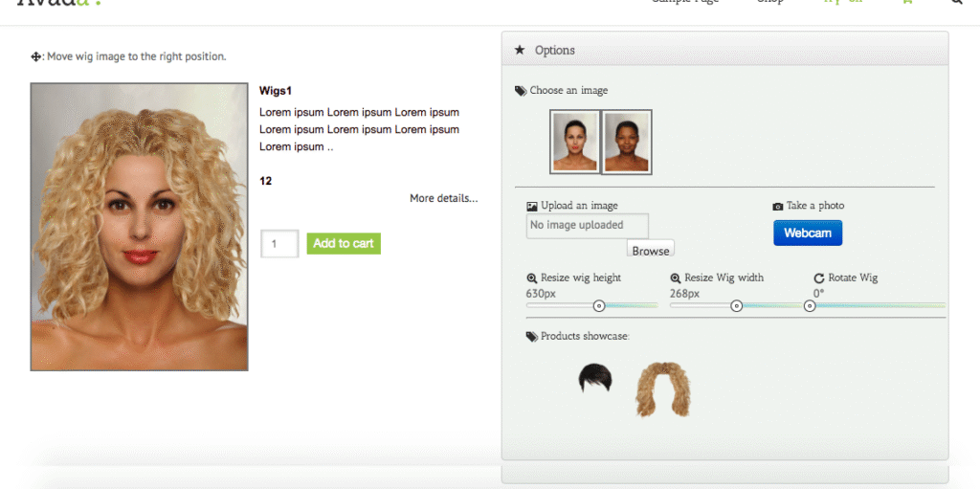
Task: Click the tag icon beside Products showcase
Action: (532, 337)
